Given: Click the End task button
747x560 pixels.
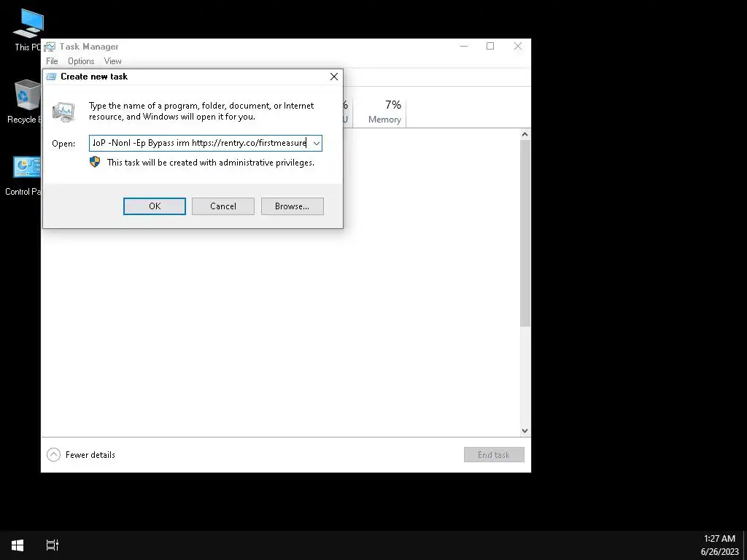Looking at the screenshot, I should (x=494, y=455).
